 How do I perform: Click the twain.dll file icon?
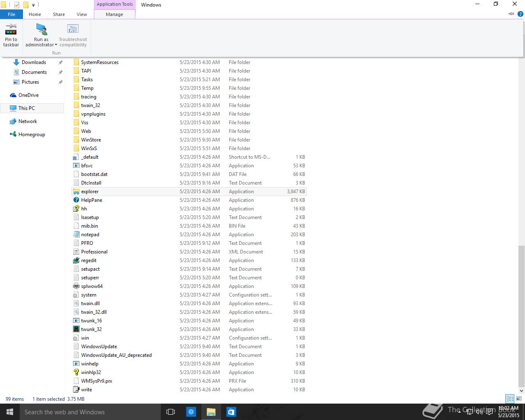(x=76, y=304)
